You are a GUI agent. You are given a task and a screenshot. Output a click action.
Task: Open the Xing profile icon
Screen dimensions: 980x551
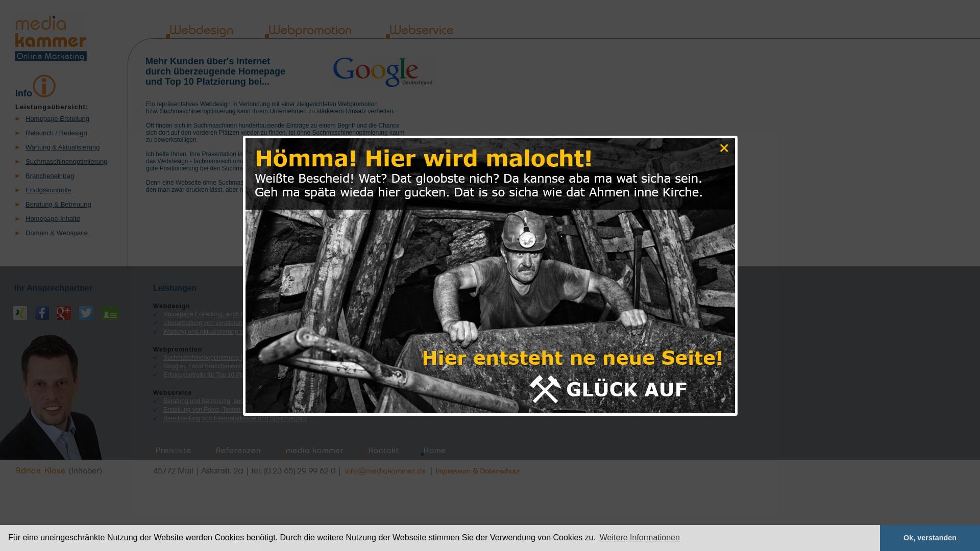click(20, 313)
